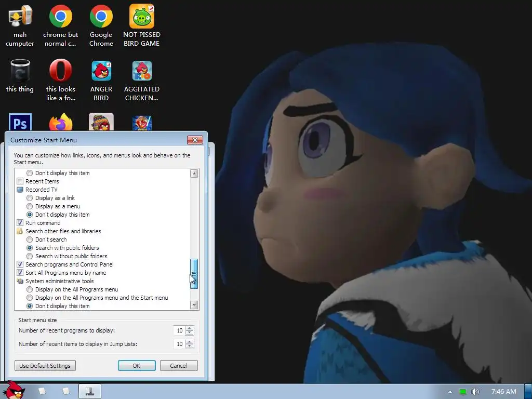The image size is (532, 399).
Task: Select Recorded TV 'Don't display this item' option
Action: point(30,215)
